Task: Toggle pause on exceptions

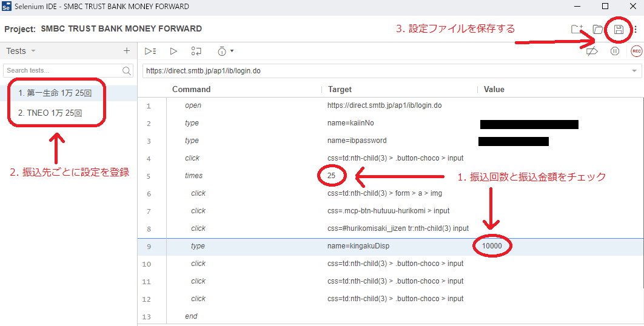Action: (x=614, y=52)
